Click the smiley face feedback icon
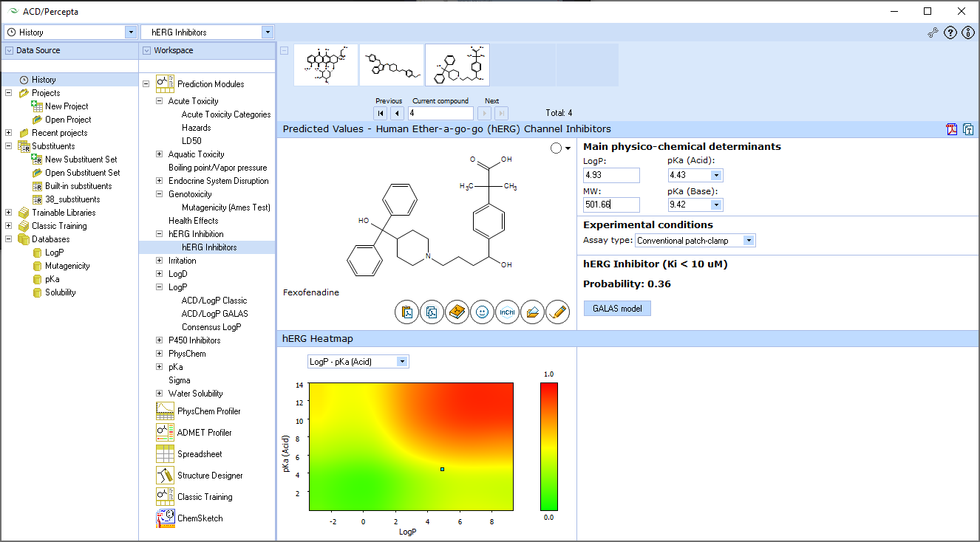980x542 pixels. 482,312
